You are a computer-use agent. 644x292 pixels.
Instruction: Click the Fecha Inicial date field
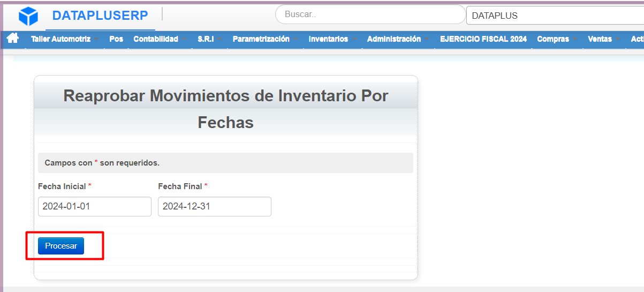coord(95,206)
